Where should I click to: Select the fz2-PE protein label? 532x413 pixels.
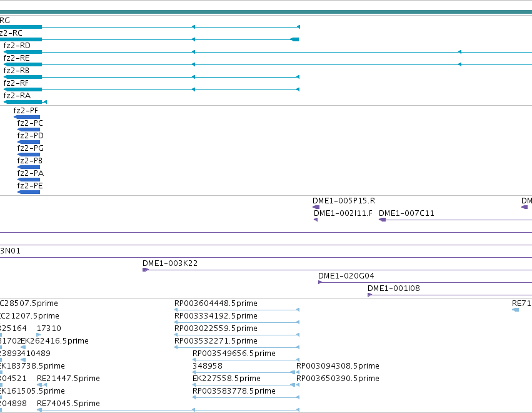point(30,186)
